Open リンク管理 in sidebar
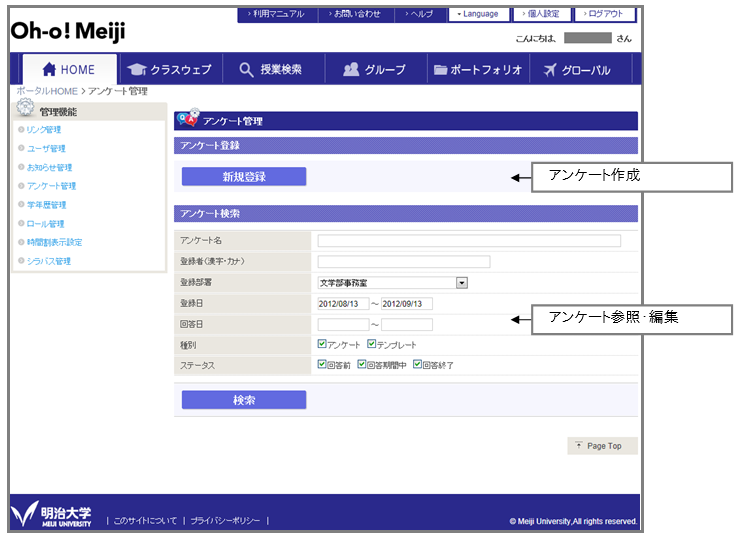741x541 pixels. coord(43,129)
